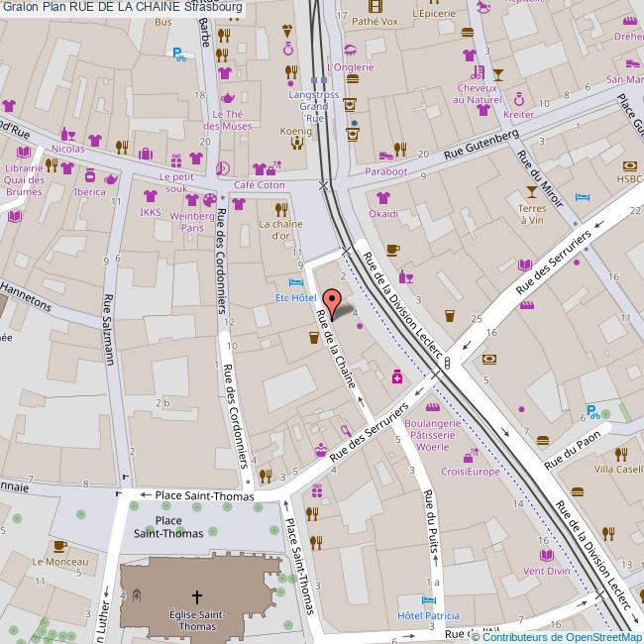Click the Le Monceau café cup icon
The height and width of the screenshot is (644, 644).
click(59, 546)
